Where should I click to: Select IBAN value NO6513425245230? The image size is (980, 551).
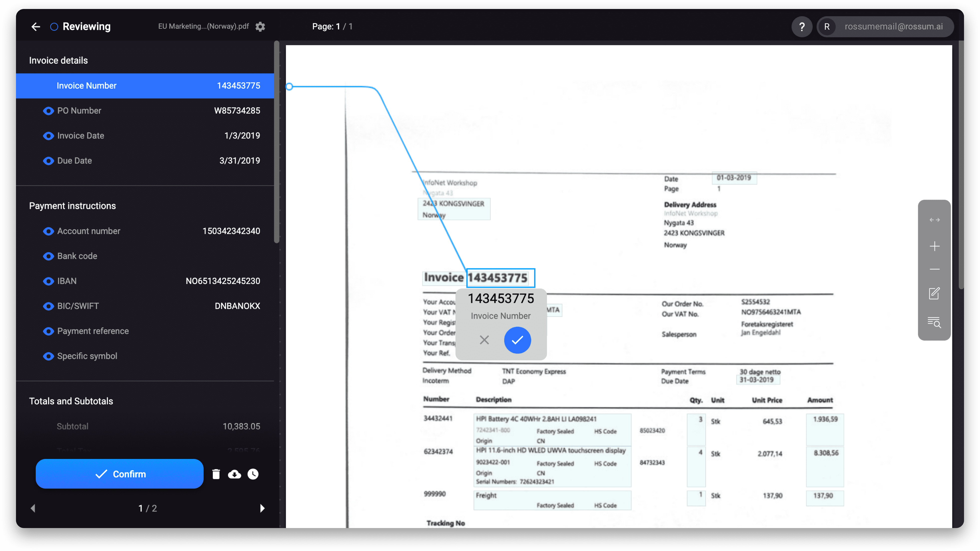(223, 281)
